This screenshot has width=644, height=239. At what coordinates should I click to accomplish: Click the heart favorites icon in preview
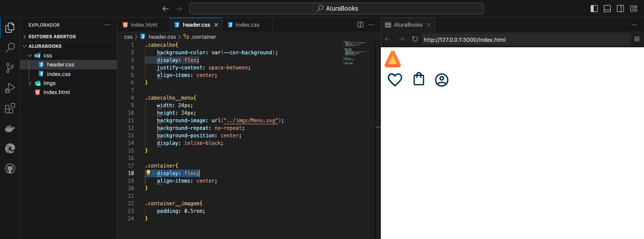(395, 80)
